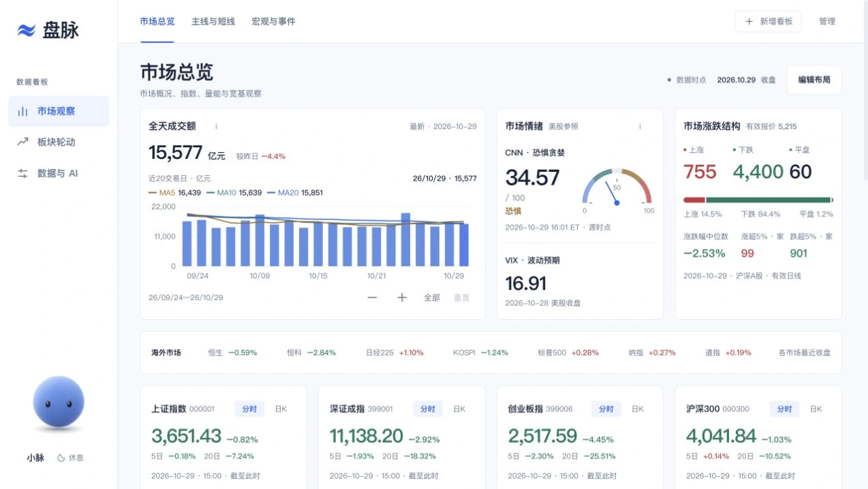Image resolution: width=868 pixels, height=489 pixels.
Task: Click the info icon in 市场情绪 card
Action: pyautogui.click(x=640, y=126)
